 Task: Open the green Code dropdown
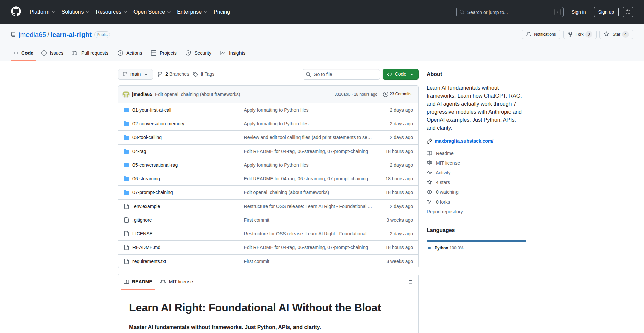(x=400, y=74)
